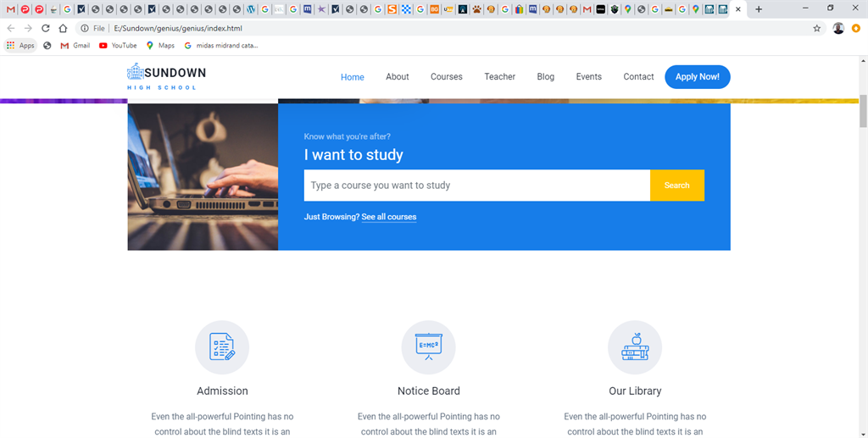The height and width of the screenshot is (438, 868).
Task: Open the Teacher nav item
Action: [499, 77]
